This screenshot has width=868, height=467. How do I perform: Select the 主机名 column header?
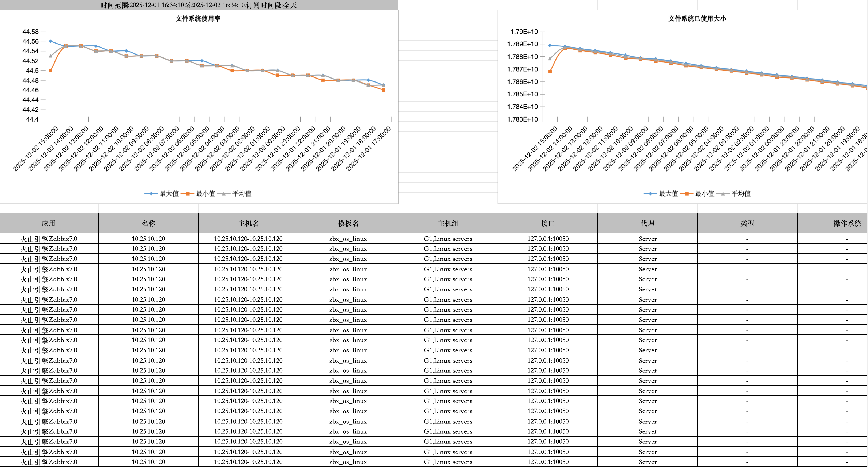(248, 223)
